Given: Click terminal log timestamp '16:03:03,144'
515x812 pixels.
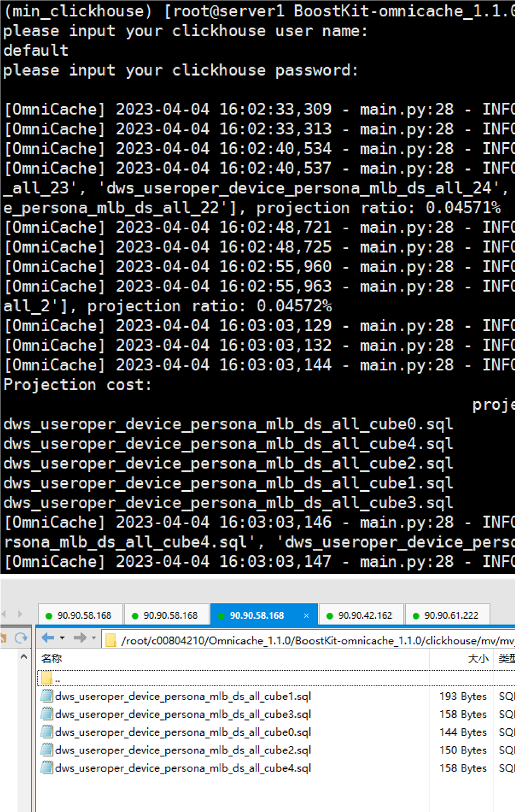Looking at the screenshot, I should tap(275, 366).
